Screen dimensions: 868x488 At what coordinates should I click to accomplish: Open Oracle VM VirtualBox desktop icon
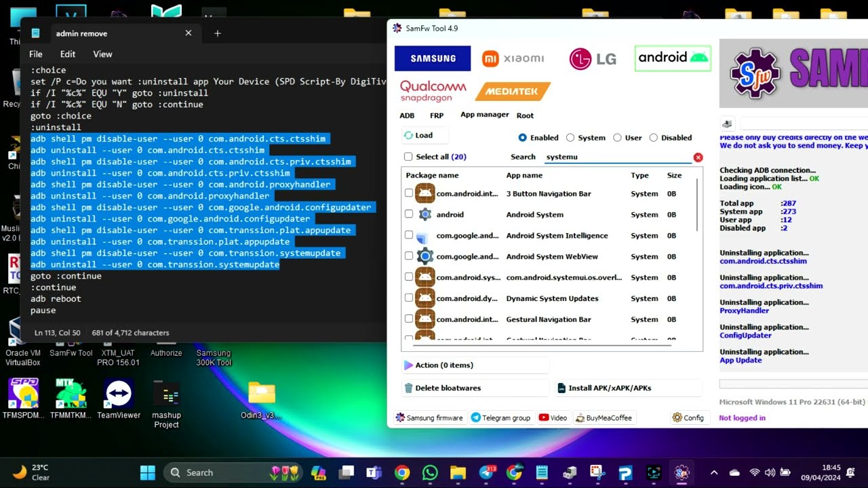pyautogui.click(x=22, y=344)
